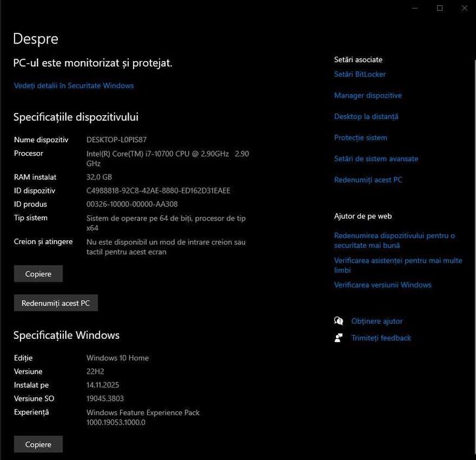Click the Procesor label
This screenshot has height=460, width=476.
pos(28,153)
